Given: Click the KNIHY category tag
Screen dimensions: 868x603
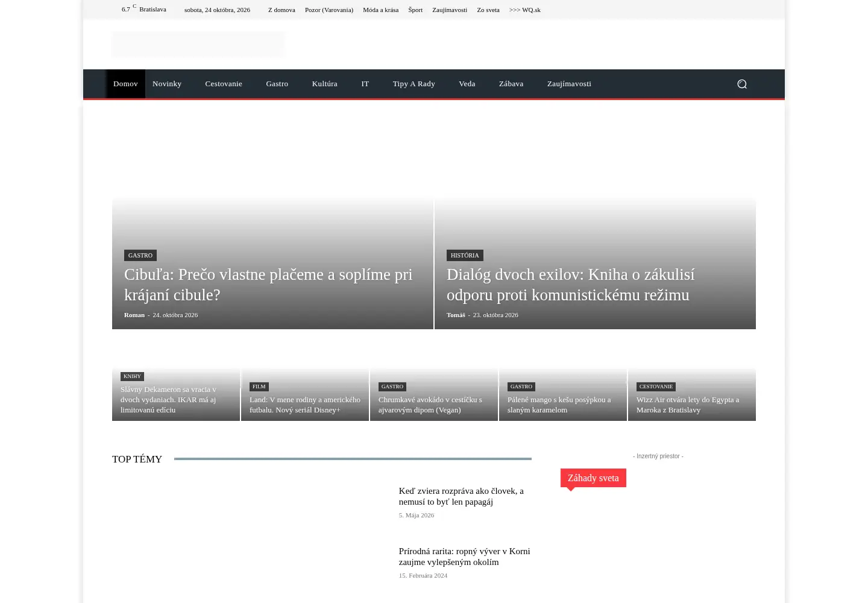Looking at the screenshot, I should (x=132, y=376).
